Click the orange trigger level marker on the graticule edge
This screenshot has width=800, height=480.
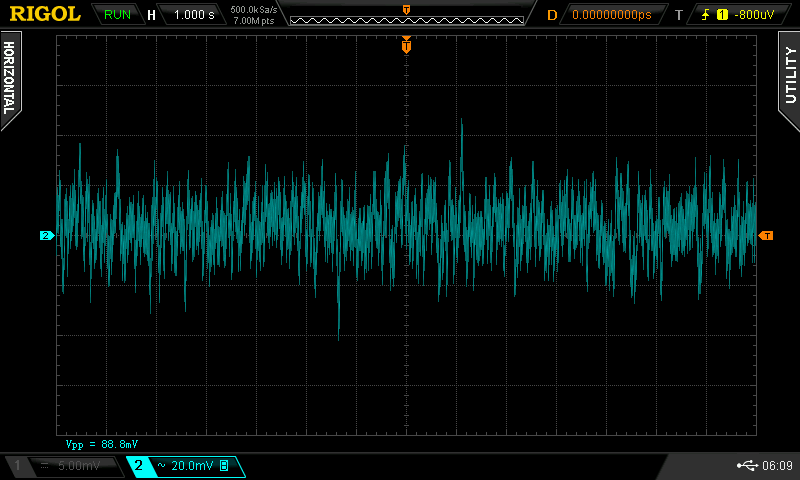[x=766, y=235]
